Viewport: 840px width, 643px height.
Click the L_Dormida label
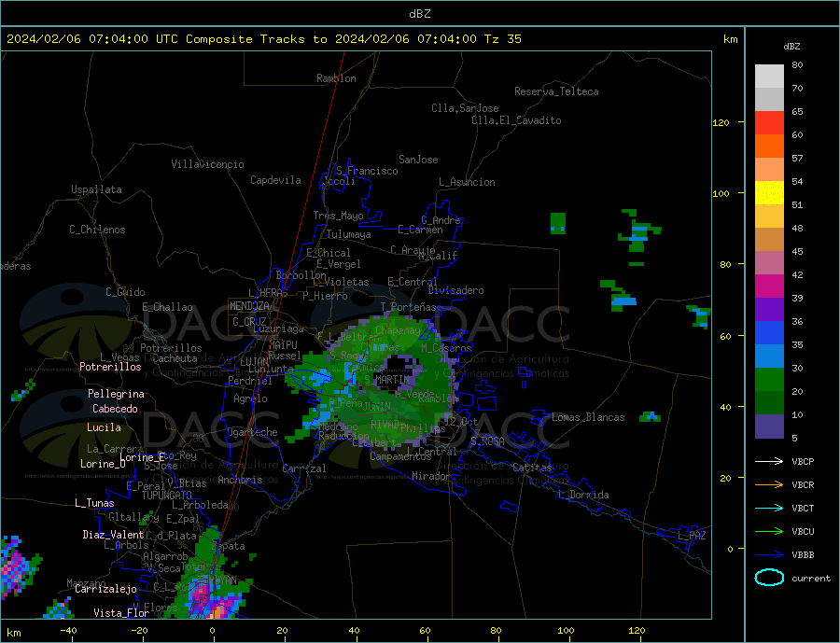pyautogui.click(x=583, y=495)
